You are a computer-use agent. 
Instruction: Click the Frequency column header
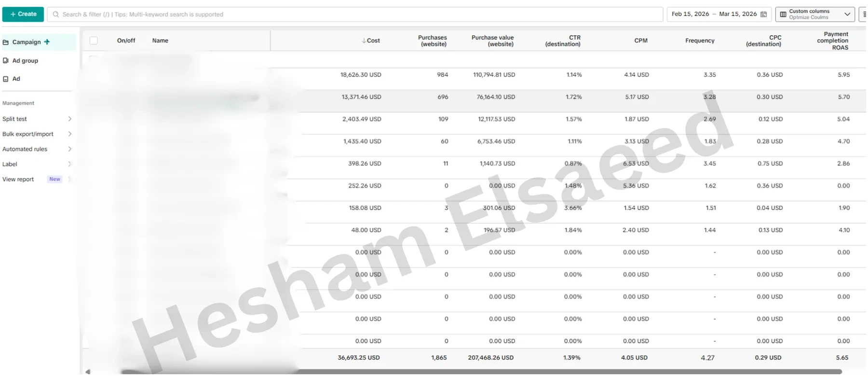700,41
